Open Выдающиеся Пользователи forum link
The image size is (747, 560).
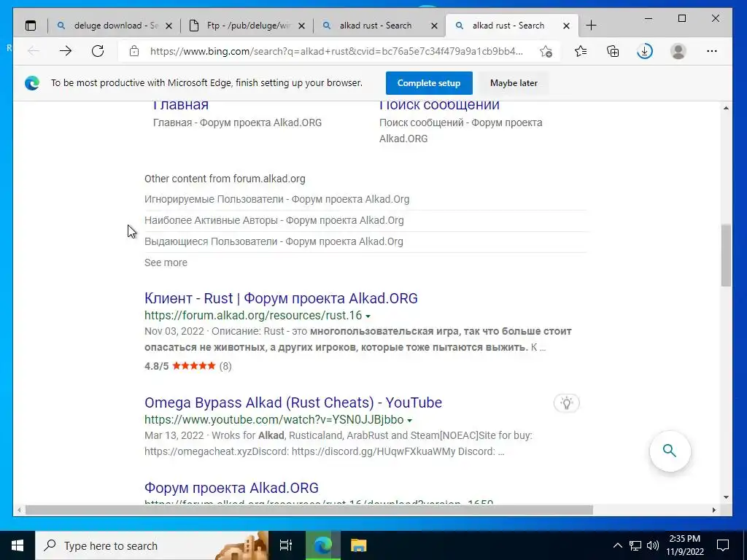pos(274,241)
